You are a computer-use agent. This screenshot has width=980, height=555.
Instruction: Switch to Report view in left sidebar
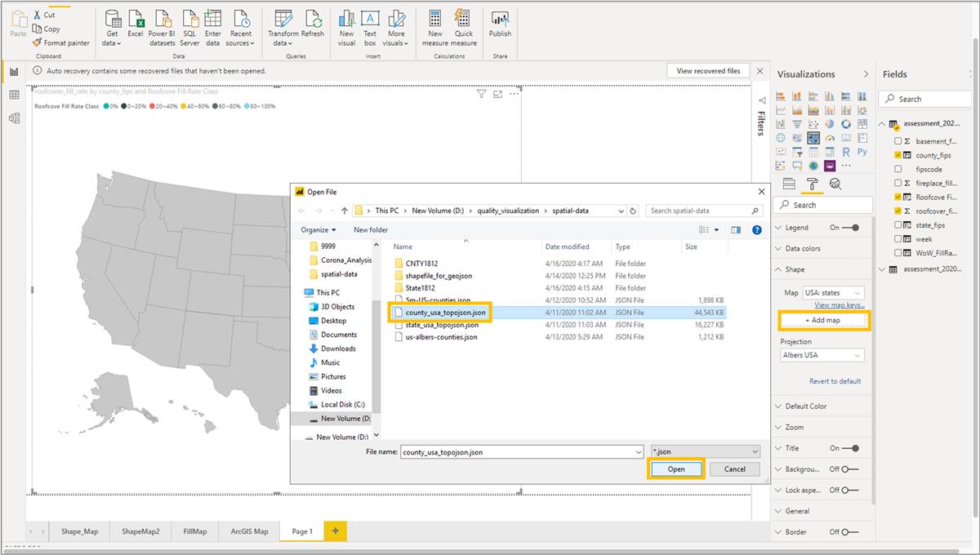pyautogui.click(x=14, y=72)
